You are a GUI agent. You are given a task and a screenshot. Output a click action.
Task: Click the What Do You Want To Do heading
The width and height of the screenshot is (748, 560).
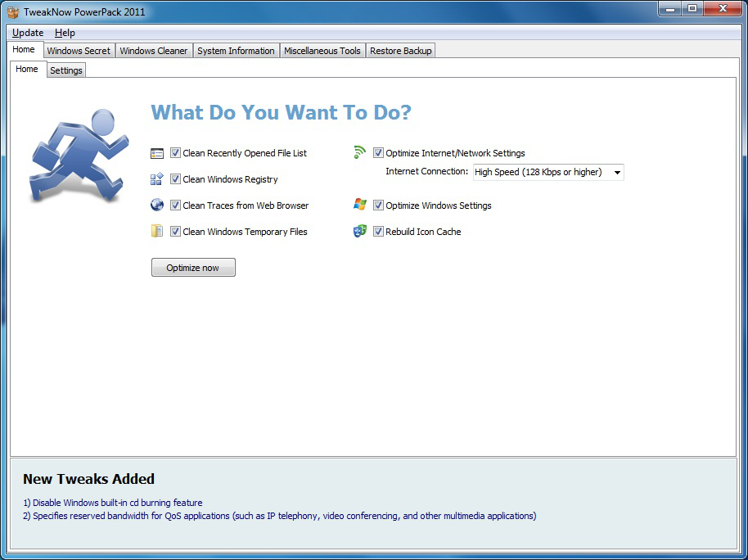(281, 112)
